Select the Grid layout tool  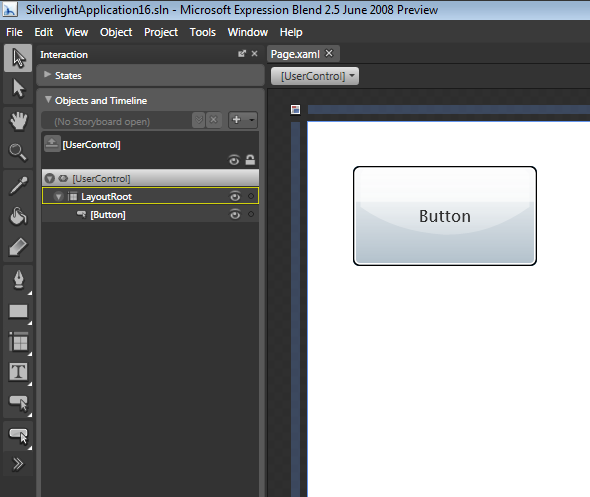(x=18, y=342)
